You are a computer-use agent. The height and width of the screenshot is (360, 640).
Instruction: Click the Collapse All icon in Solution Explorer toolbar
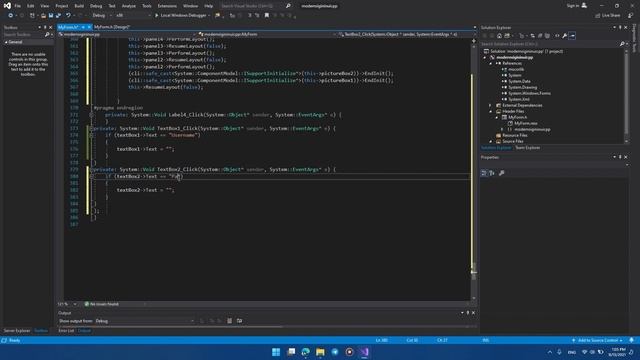[x=540, y=36]
